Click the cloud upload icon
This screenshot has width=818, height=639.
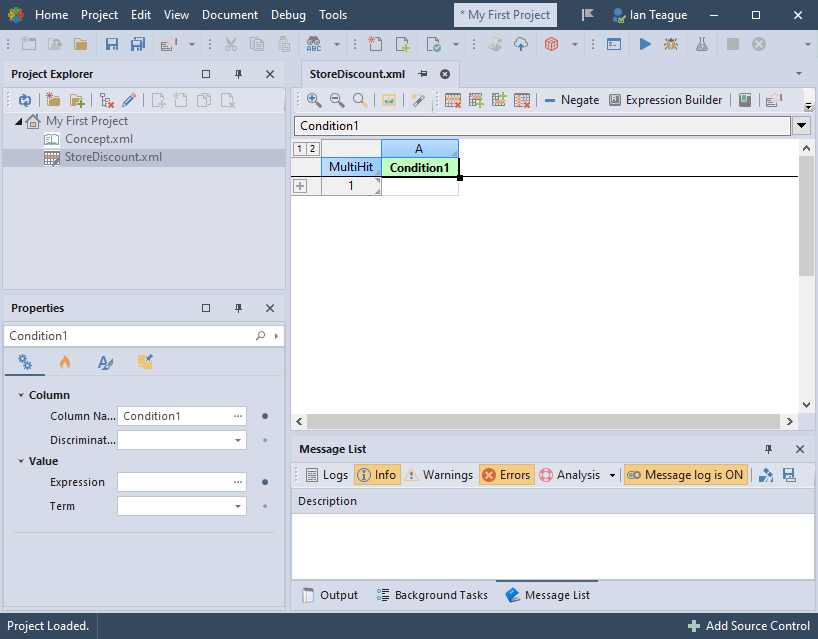point(521,44)
